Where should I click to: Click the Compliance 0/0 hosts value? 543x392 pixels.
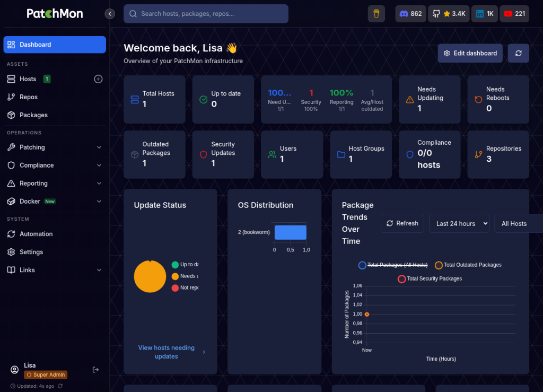click(428, 159)
